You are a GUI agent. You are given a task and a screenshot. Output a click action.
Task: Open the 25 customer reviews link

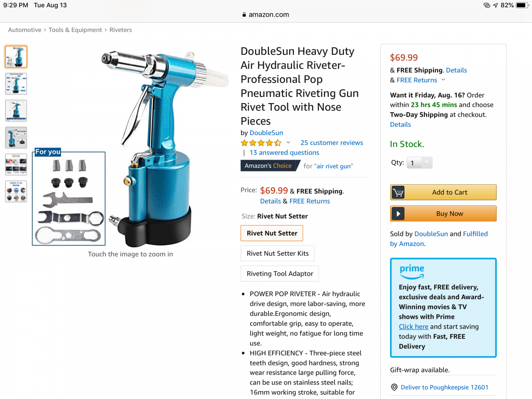pos(332,143)
